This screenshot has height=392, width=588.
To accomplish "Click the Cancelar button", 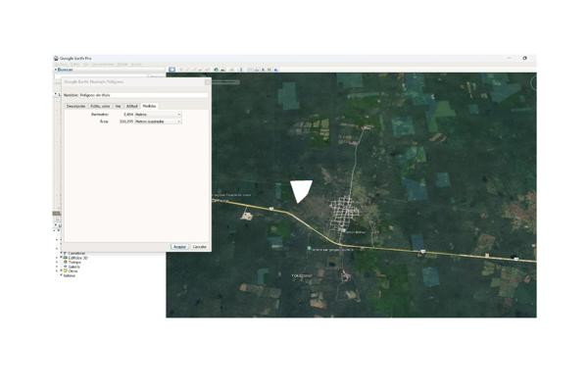I will (199, 247).
